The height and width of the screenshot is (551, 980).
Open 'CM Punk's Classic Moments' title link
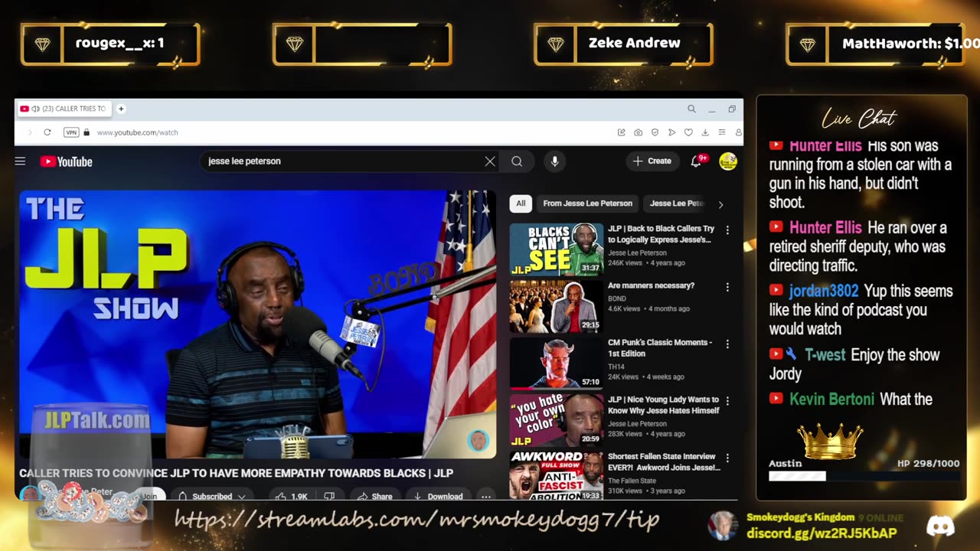point(660,348)
